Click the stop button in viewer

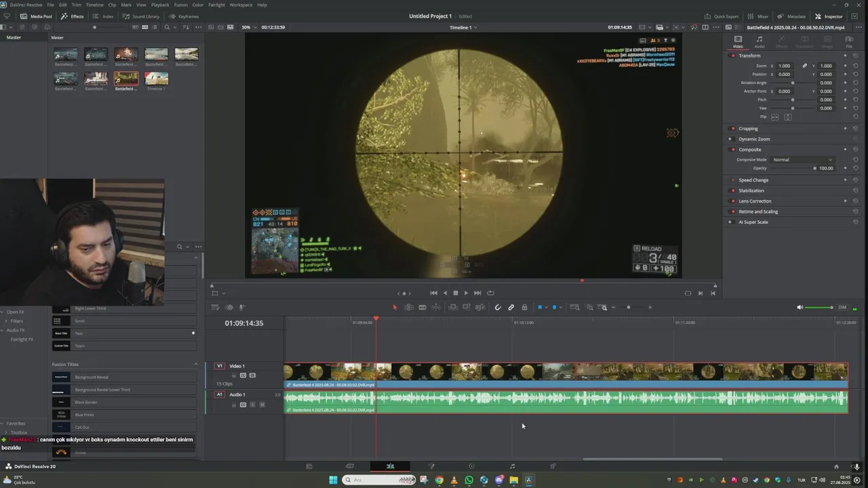tap(456, 293)
